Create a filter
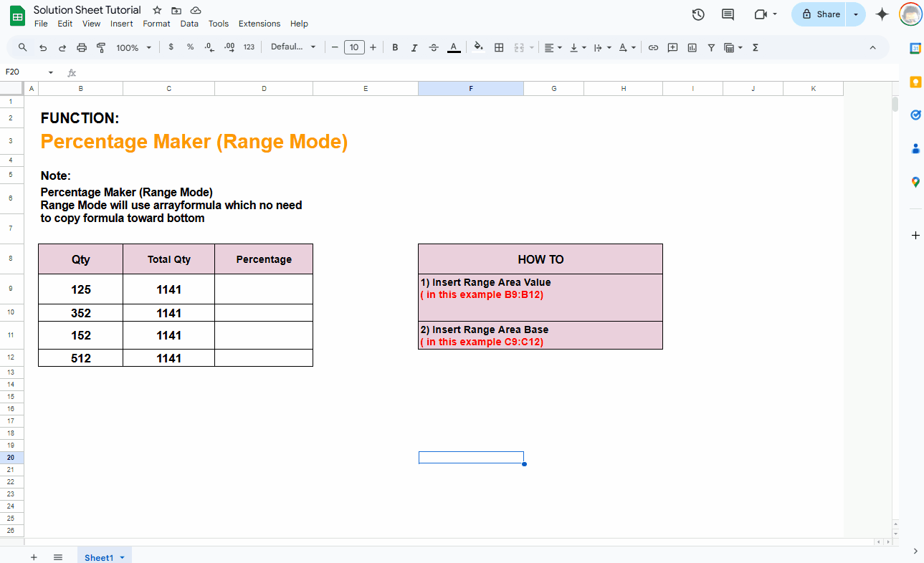Screen dimensions: 924x563 711,47
